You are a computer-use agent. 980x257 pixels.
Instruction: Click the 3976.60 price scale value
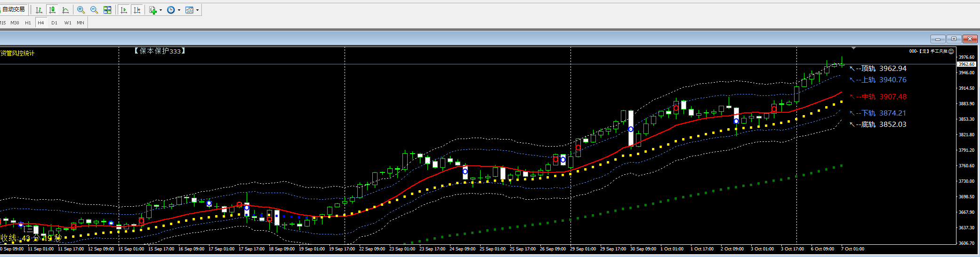coord(966,57)
